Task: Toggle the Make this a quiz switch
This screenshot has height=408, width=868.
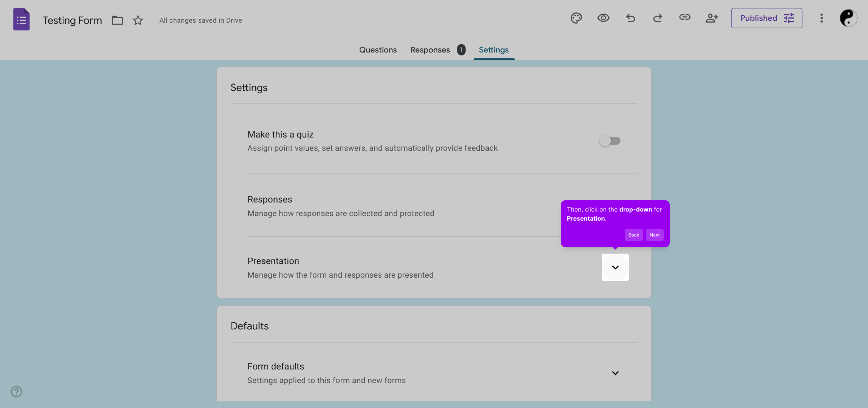Action: [610, 141]
